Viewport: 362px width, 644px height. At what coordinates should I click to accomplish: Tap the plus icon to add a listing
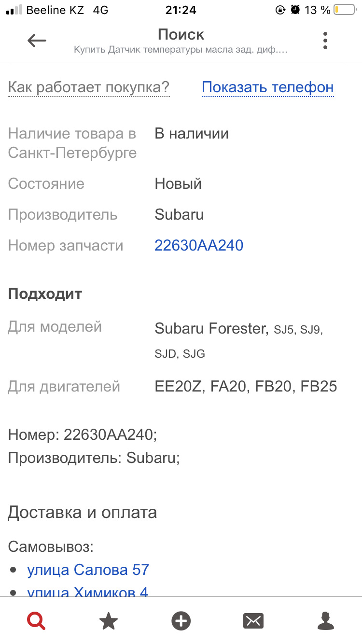181,620
